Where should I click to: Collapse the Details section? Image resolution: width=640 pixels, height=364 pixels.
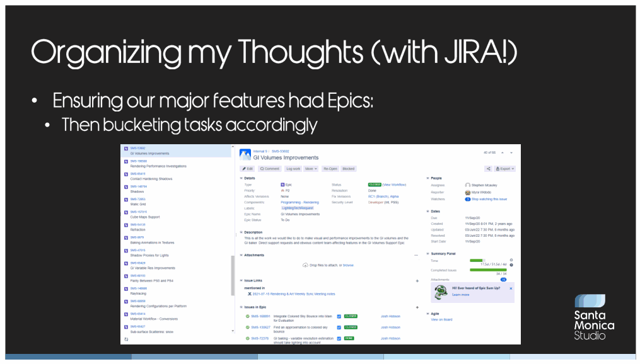241,178
